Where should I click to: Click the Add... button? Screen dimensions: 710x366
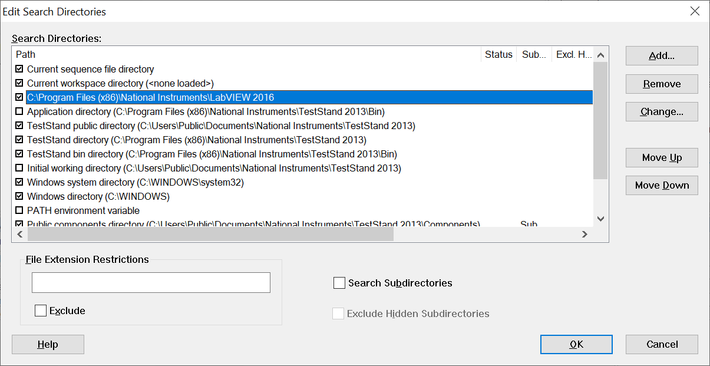(662, 56)
